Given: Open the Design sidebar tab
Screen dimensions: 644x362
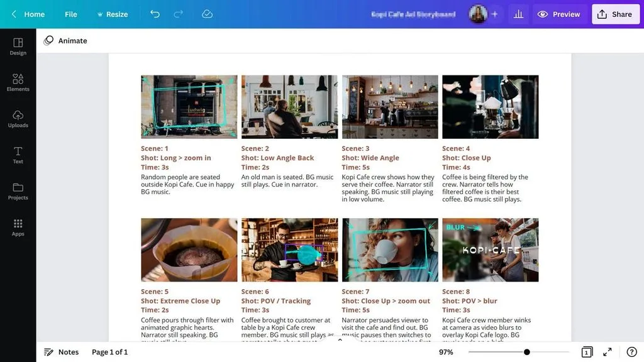Looking at the screenshot, I should click(x=18, y=47).
